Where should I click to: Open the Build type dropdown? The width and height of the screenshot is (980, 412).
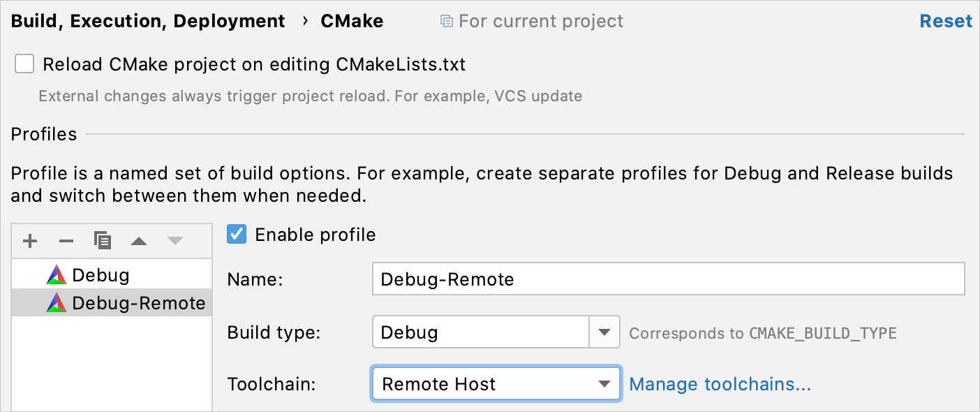pos(604,332)
